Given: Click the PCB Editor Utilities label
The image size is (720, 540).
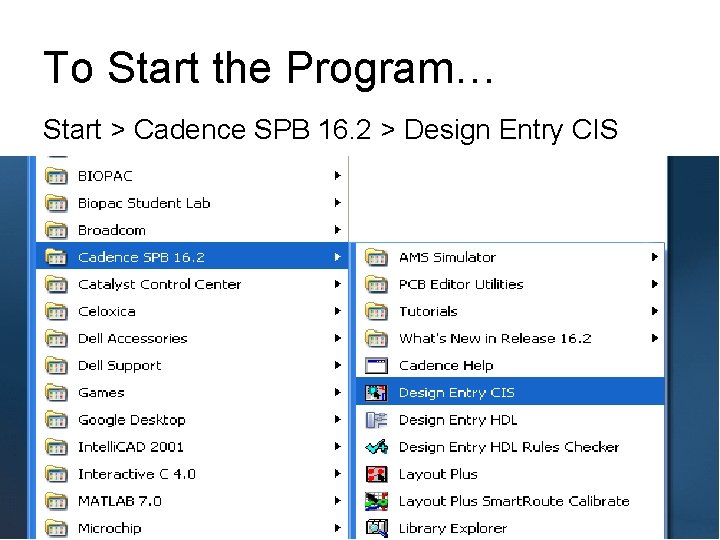Looking at the screenshot, I should [461, 284].
